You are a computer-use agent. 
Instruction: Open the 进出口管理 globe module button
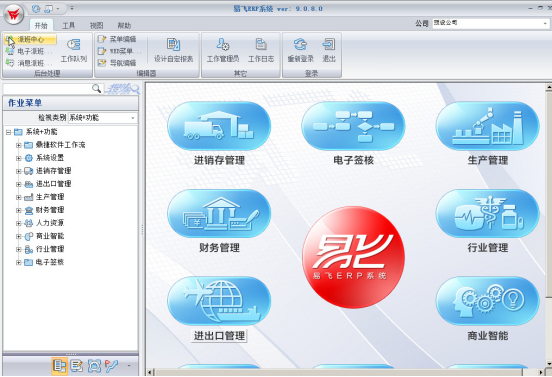[x=219, y=301]
